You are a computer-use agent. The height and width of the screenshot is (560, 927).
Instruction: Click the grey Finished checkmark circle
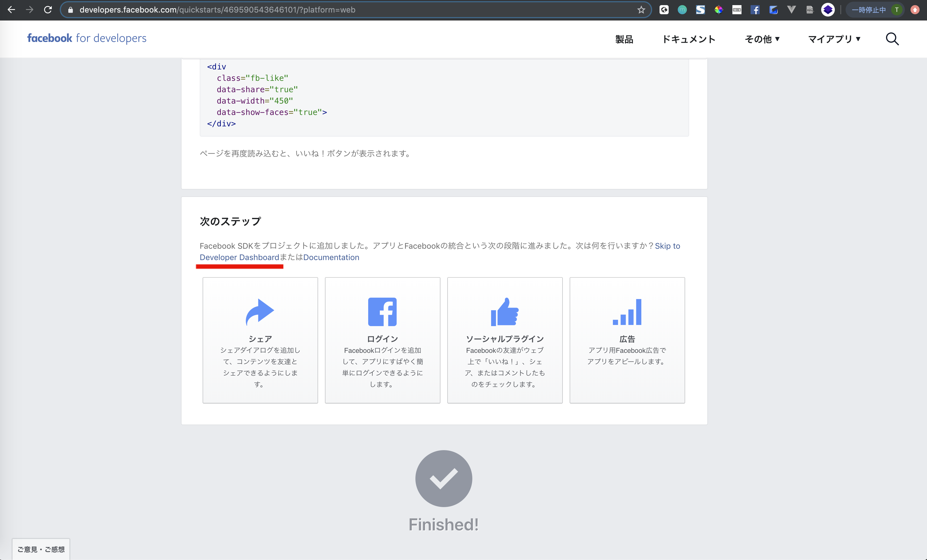444,479
